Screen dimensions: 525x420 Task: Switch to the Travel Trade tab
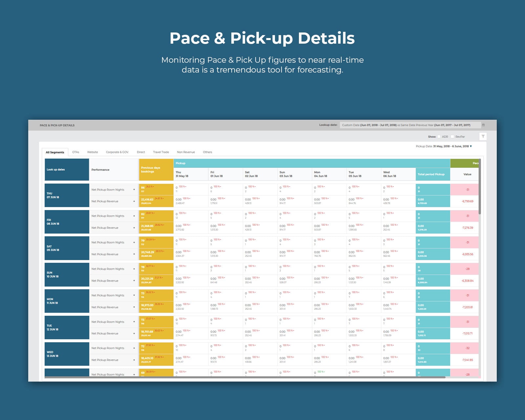(160, 152)
